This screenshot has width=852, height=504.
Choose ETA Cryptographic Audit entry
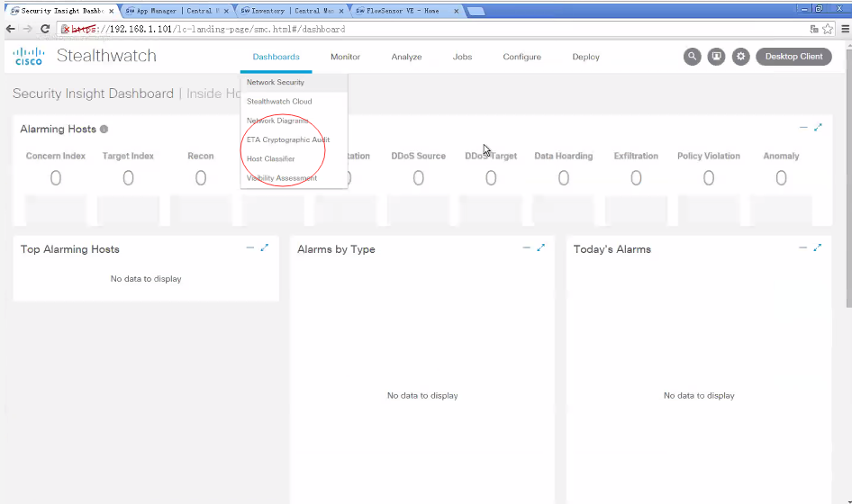[294, 139]
